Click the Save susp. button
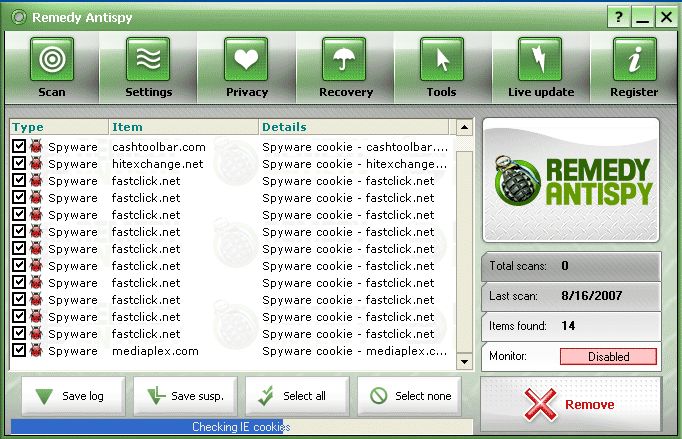 tap(185, 396)
